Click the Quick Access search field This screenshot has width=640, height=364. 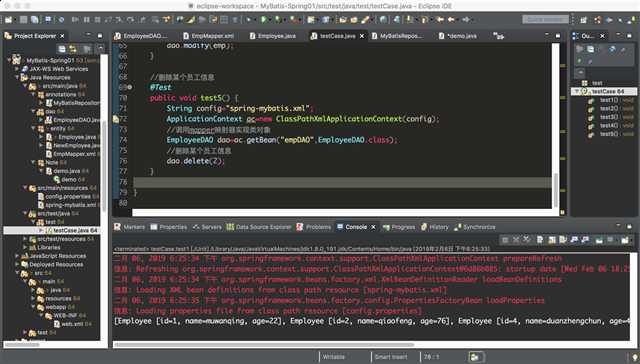point(545,19)
